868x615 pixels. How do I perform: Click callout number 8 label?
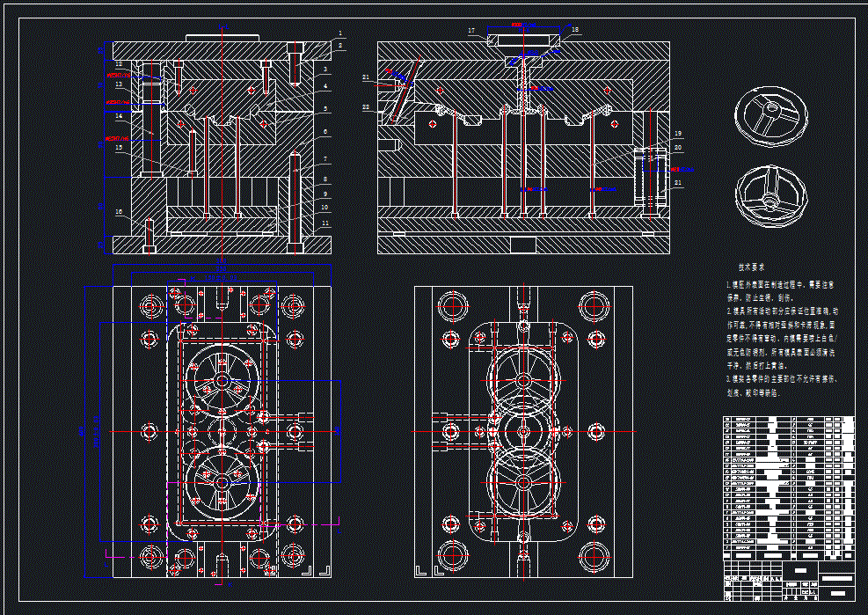(325, 179)
